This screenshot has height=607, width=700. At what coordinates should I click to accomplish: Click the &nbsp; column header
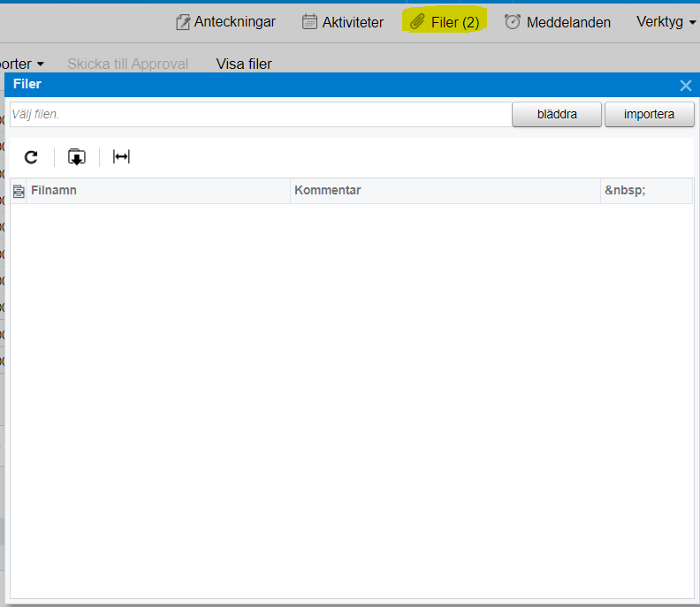click(646, 191)
